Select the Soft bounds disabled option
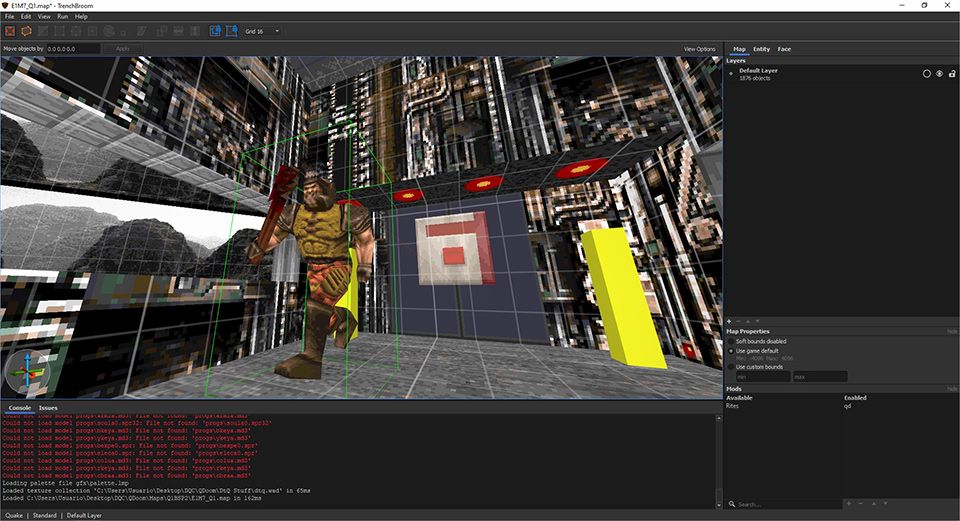Viewport: 960px width, 521px height. [731, 341]
